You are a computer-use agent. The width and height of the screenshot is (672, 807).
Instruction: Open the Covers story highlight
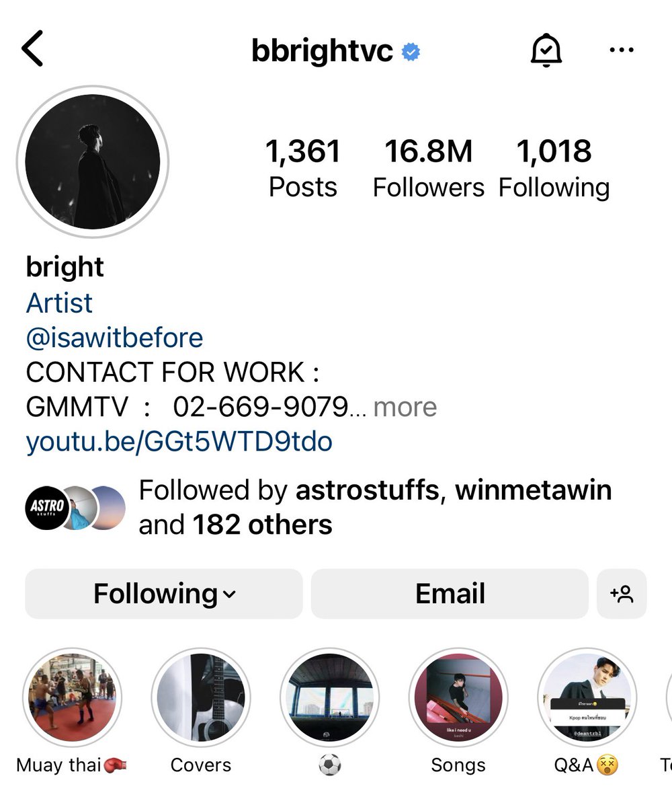(x=200, y=699)
